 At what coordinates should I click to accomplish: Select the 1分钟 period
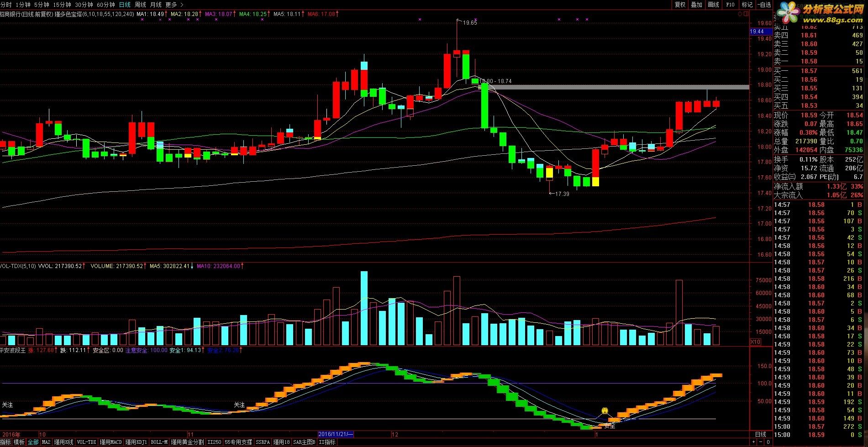click(23, 5)
